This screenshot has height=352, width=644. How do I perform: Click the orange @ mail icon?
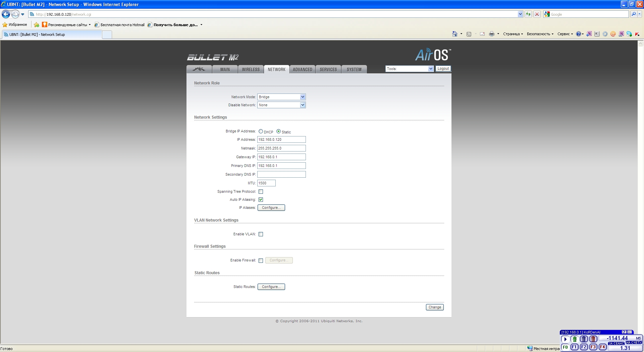point(613,34)
